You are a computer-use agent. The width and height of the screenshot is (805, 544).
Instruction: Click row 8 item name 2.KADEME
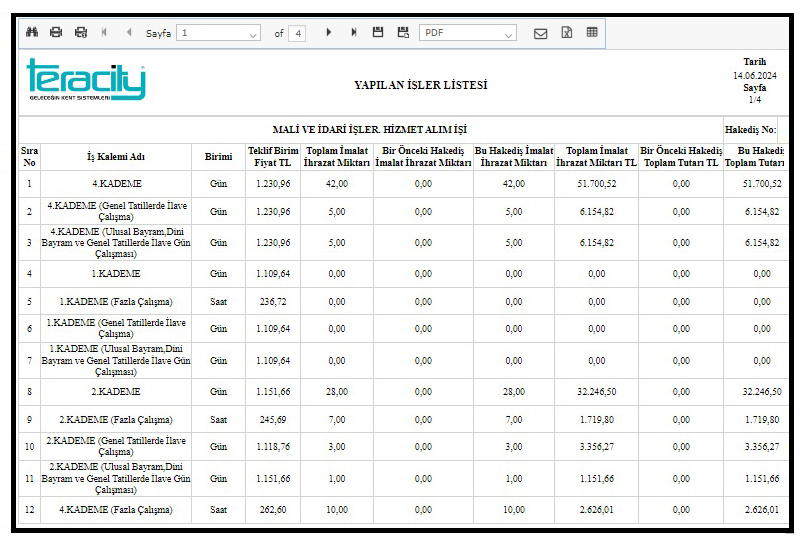pos(116,392)
